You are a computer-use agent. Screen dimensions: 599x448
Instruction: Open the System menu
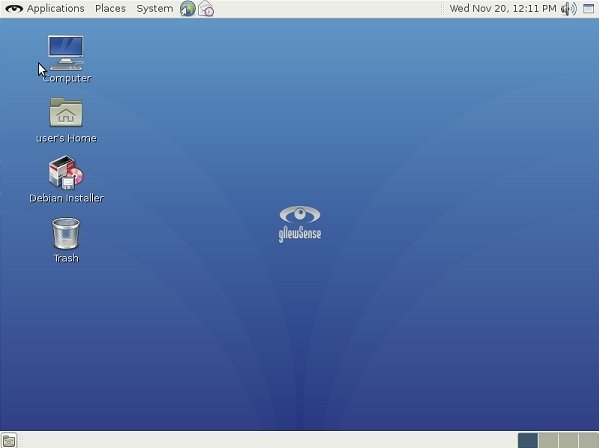154,8
